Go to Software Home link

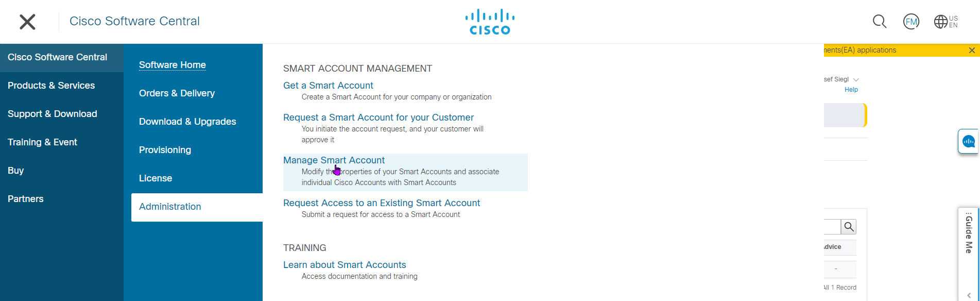[173, 65]
